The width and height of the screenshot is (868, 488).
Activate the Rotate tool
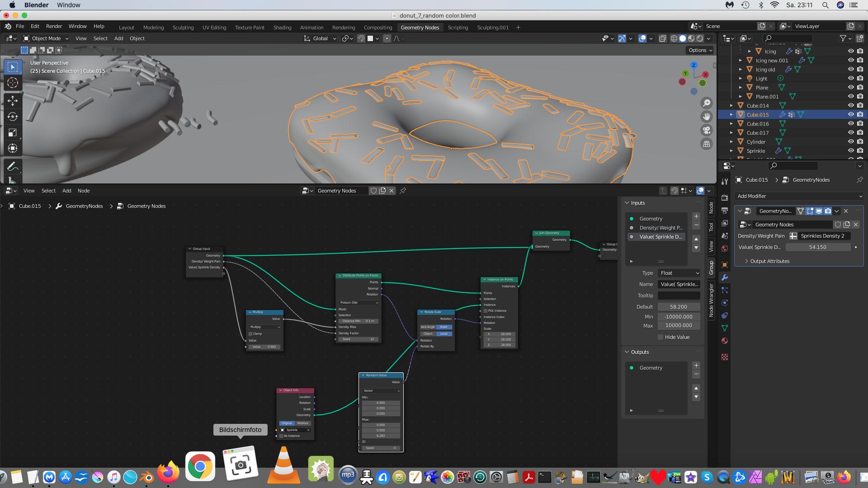pyautogui.click(x=13, y=117)
